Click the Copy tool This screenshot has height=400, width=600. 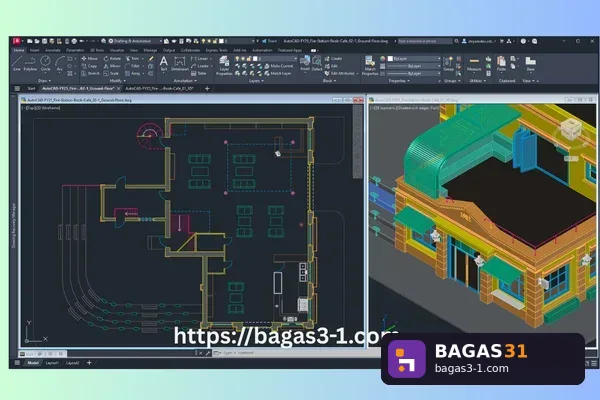[x=90, y=66]
